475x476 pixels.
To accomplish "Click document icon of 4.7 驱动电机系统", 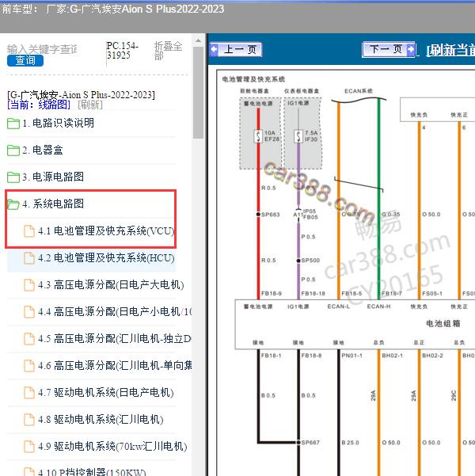I will click(29, 393).
